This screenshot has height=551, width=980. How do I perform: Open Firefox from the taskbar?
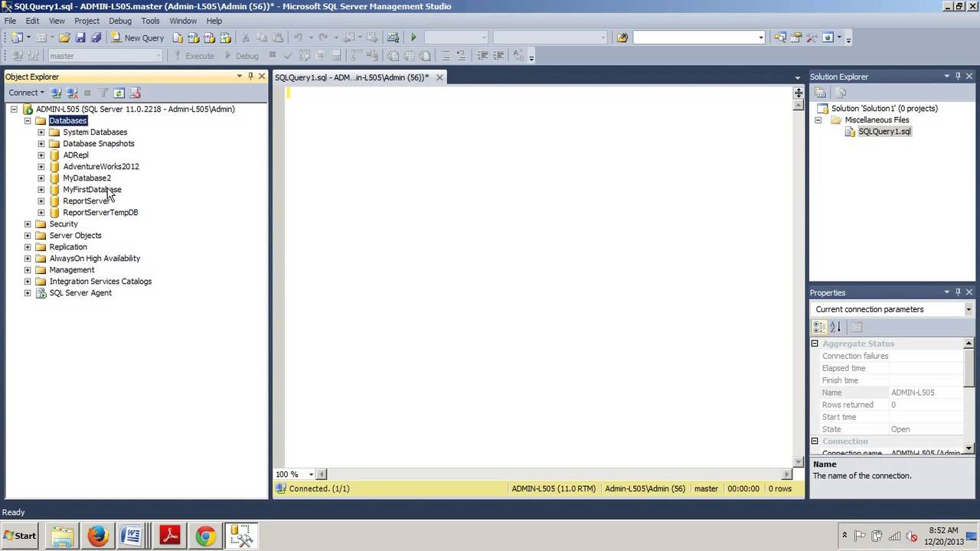[98, 536]
